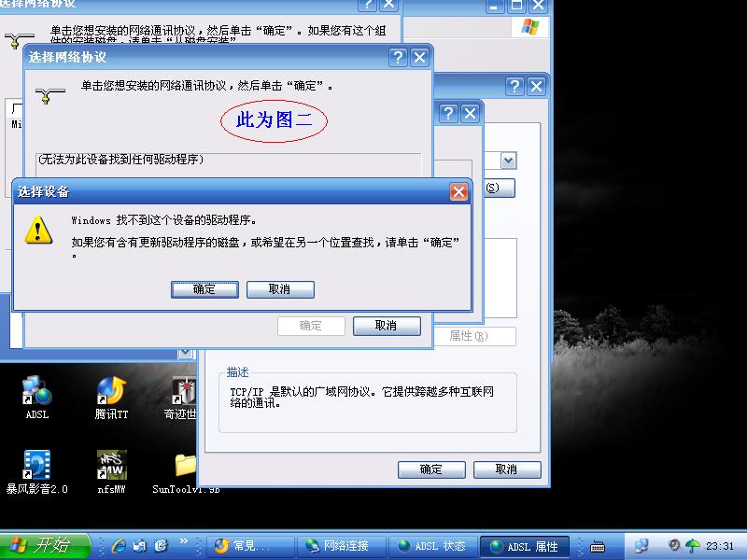Click the partially hidden (S) button
The width and height of the screenshot is (747, 560).
tap(500, 188)
